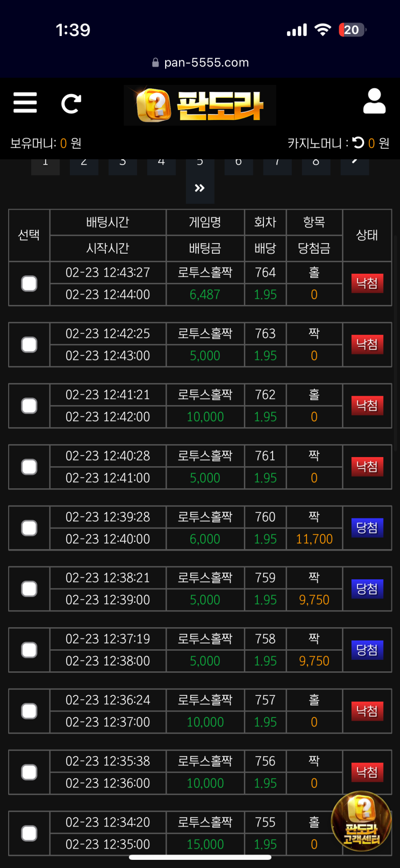Click the 당첨 badge for round 760
This screenshot has width=400, height=868.
point(367,528)
